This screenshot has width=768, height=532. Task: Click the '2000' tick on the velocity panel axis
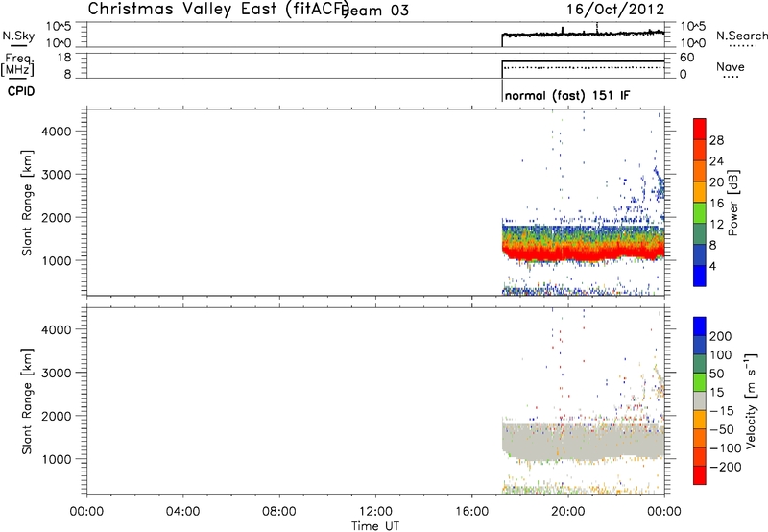(x=57, y=416)
